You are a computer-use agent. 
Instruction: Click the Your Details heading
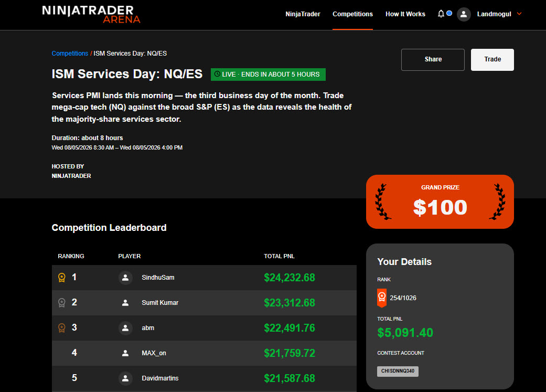click(404, 262)
